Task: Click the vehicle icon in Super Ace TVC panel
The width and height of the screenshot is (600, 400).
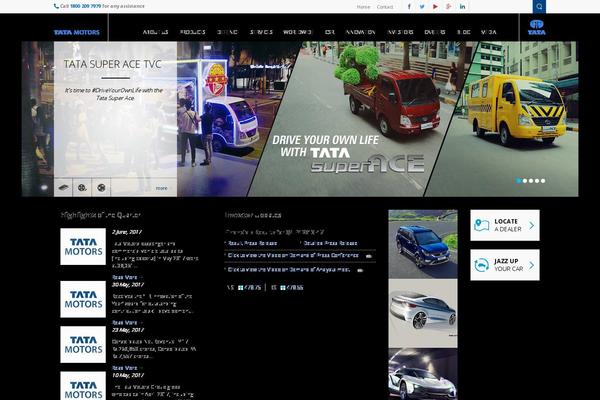Action: tap(63, 188)
